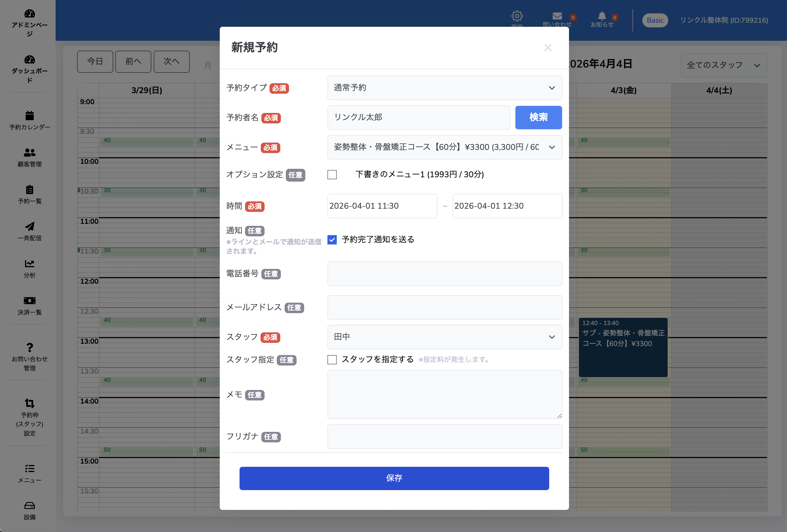Viewport: 787px width, 532px height.
Task: Uncheck 予約完了通知を送る
Action: point(332,240)
